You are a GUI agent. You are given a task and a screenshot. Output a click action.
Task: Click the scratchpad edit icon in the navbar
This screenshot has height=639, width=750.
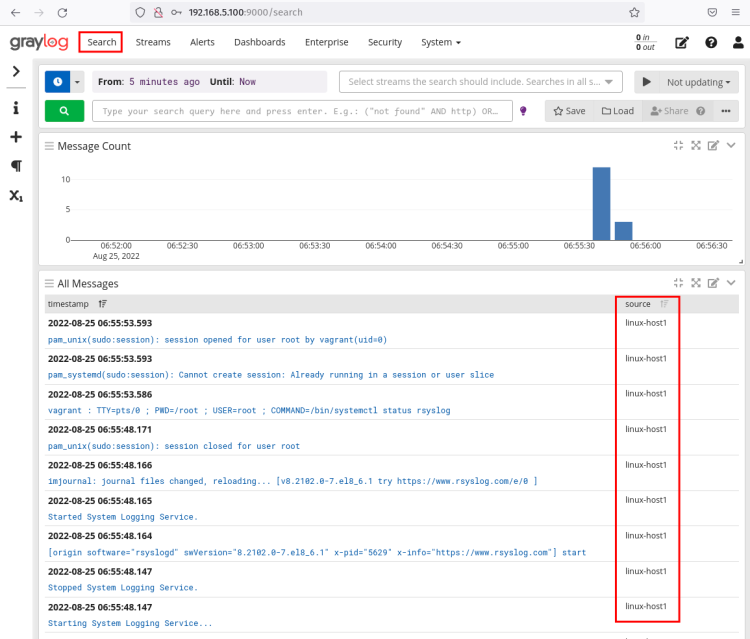[682, 43]
